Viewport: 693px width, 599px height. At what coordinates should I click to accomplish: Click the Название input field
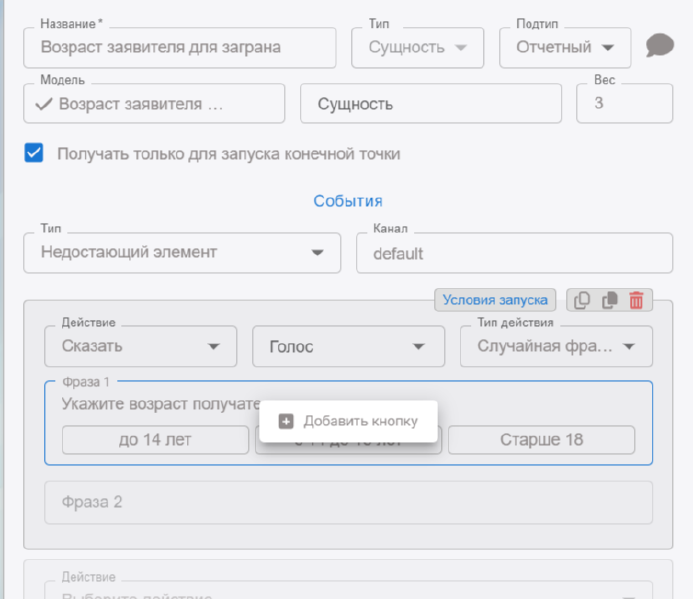[180, 47]
